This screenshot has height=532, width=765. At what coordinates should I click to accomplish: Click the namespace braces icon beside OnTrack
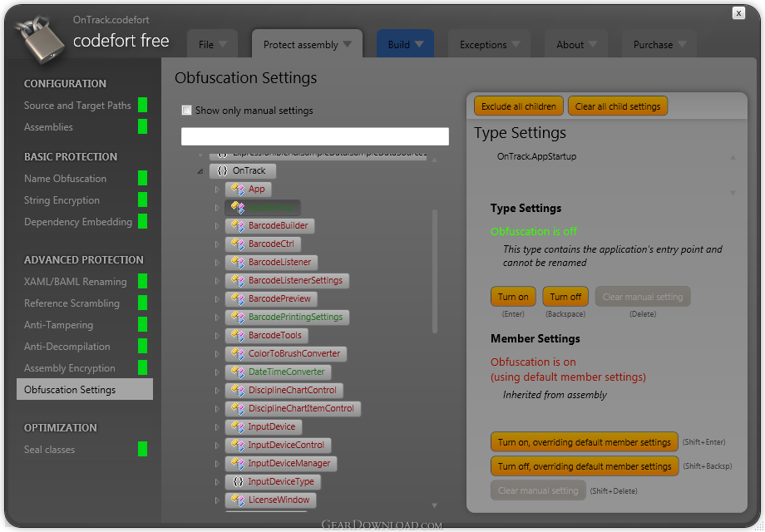[x=222, y=170]
